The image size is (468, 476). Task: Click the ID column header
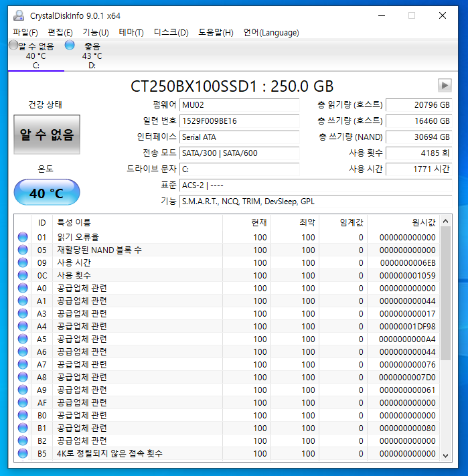[42, 222]
